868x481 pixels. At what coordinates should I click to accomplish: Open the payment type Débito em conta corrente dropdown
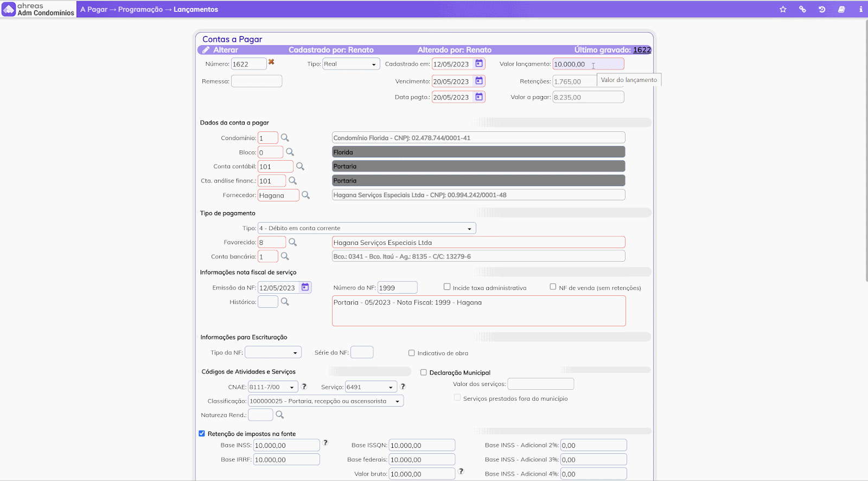click(367, 229)
